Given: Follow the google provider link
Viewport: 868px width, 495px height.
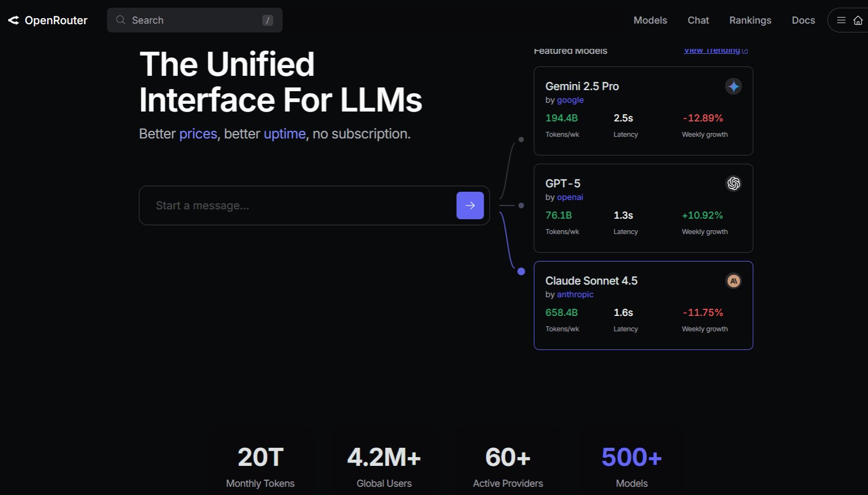Looking at the screenshot, I should coord(570,100).
